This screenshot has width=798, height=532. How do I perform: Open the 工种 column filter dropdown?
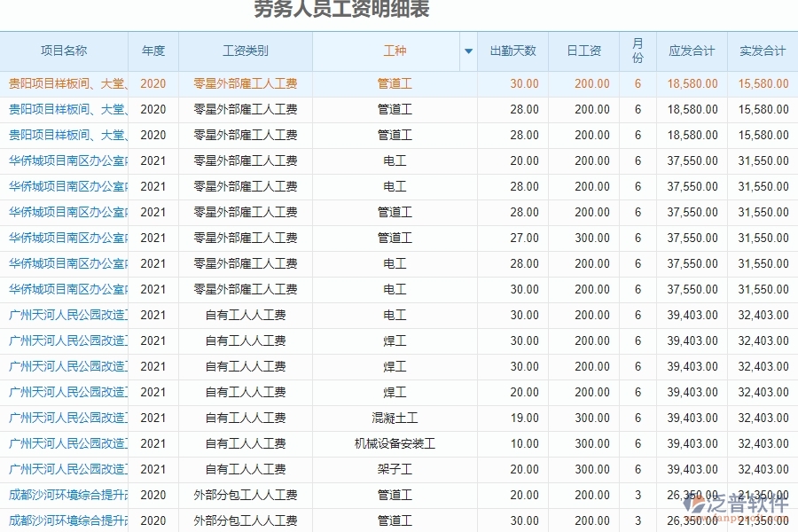[x=467, y=51]
